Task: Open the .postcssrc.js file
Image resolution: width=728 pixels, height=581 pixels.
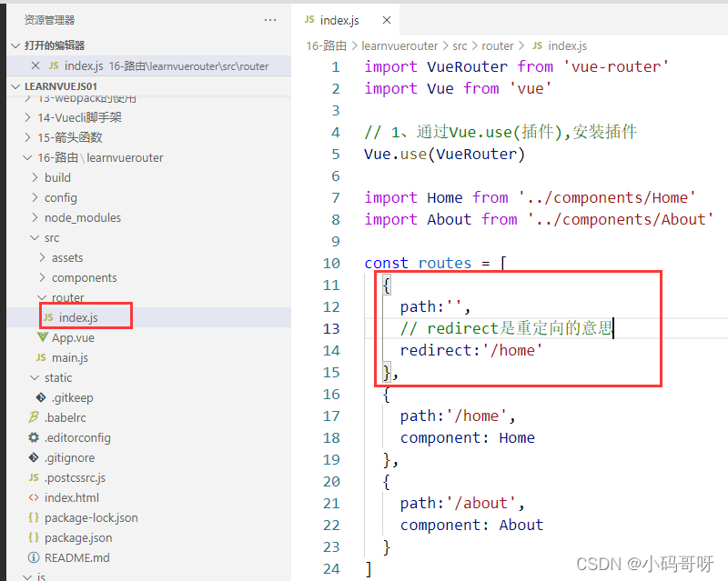Action: pos(75,477)
